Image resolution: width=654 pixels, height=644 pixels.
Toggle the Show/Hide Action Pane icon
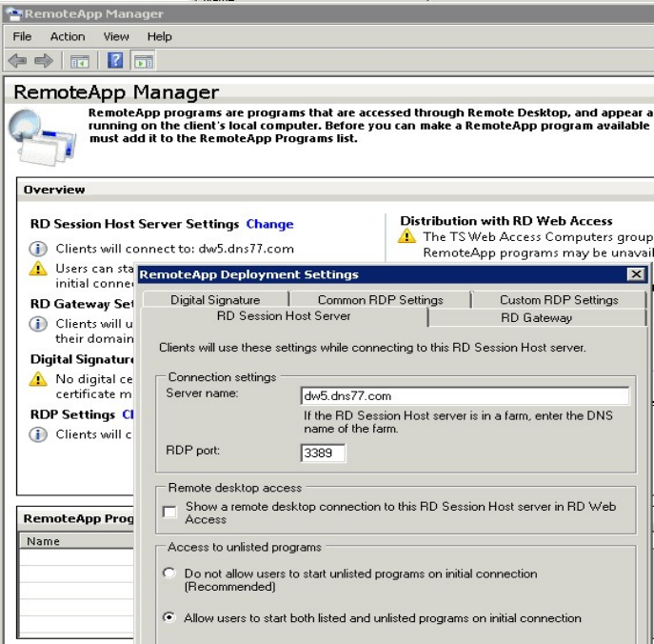[144, 61]
